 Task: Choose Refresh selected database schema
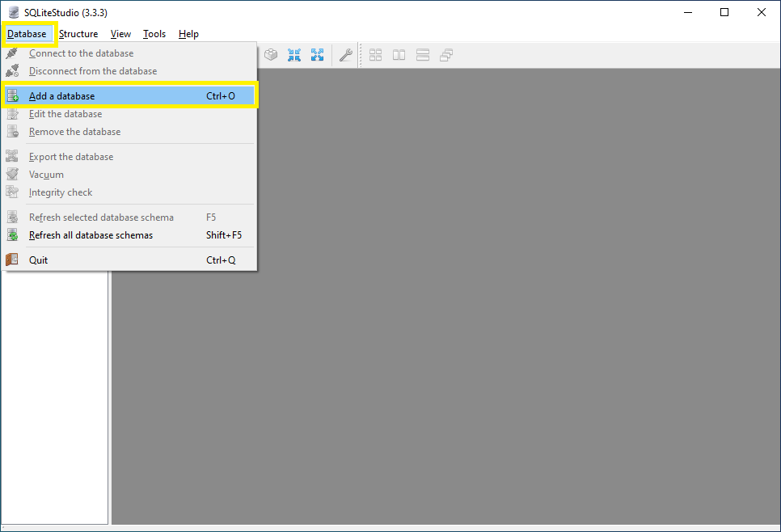(x=129, y=217)
